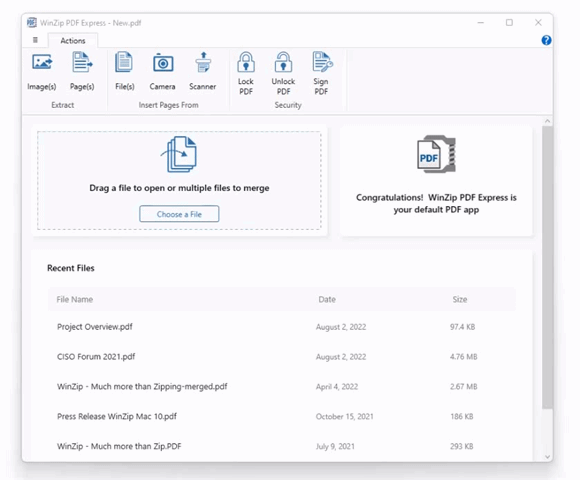Click the vertical scrollbar thumb
This screenshot has height=480, width=580.
[x=547, y=267]
